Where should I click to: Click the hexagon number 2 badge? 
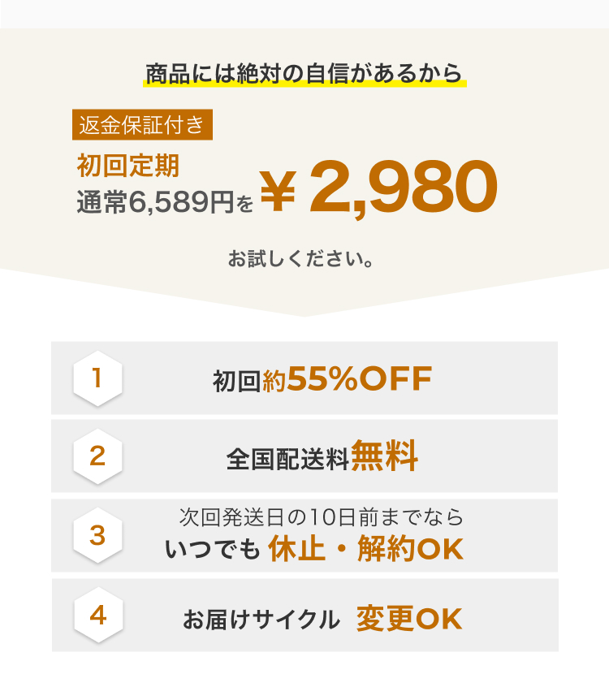97,456
